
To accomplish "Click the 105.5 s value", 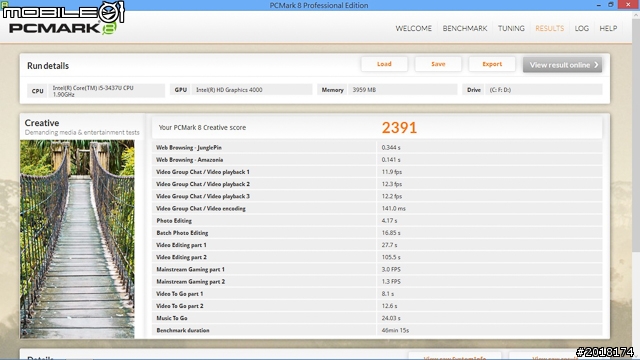I will click(x=391, y=257).
